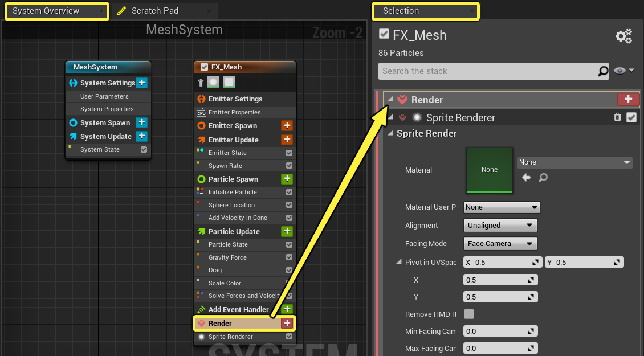The width and height of the screenshot is (644, 356).
Task: Browse to material using magnifier icon
Action: coord(543,177)
